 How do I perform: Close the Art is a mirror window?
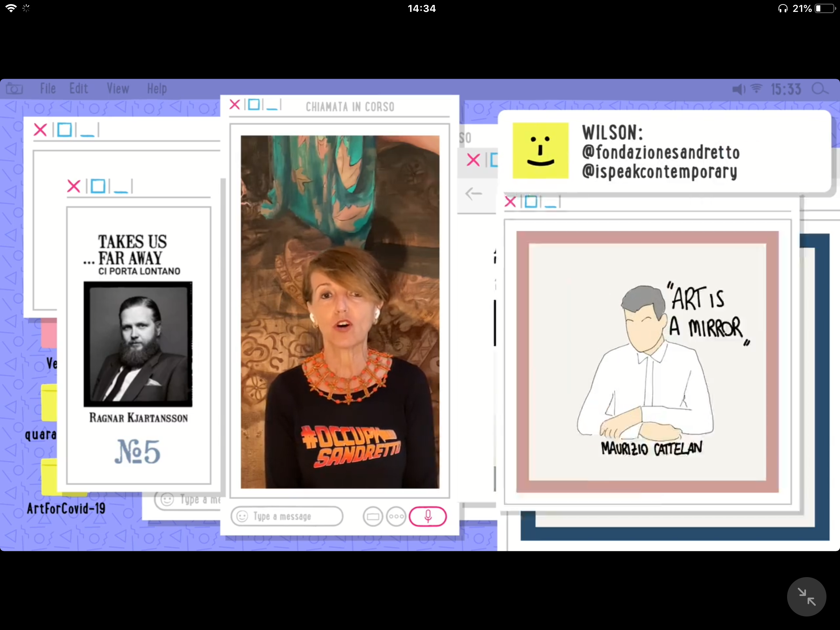click(x=510, y=202)
